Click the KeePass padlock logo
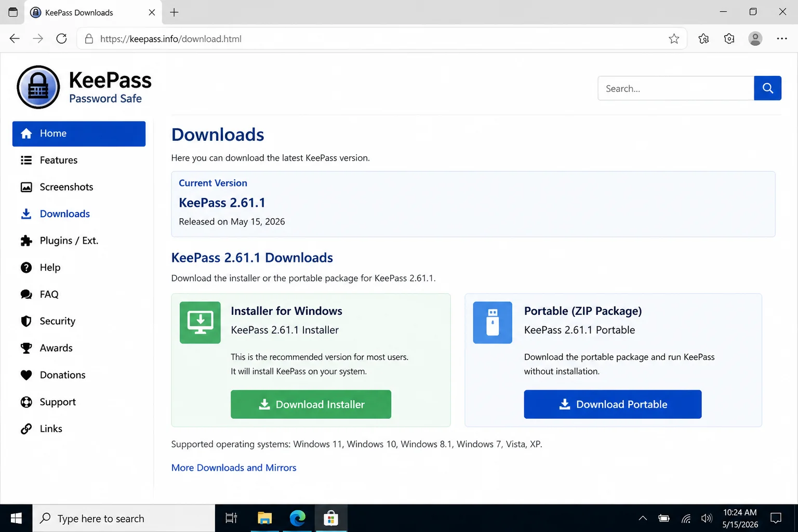 click(x=38, y=87)
